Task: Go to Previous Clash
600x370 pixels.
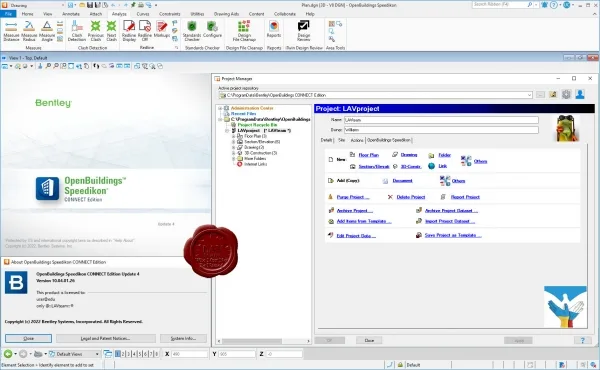Action: (96, 31)
